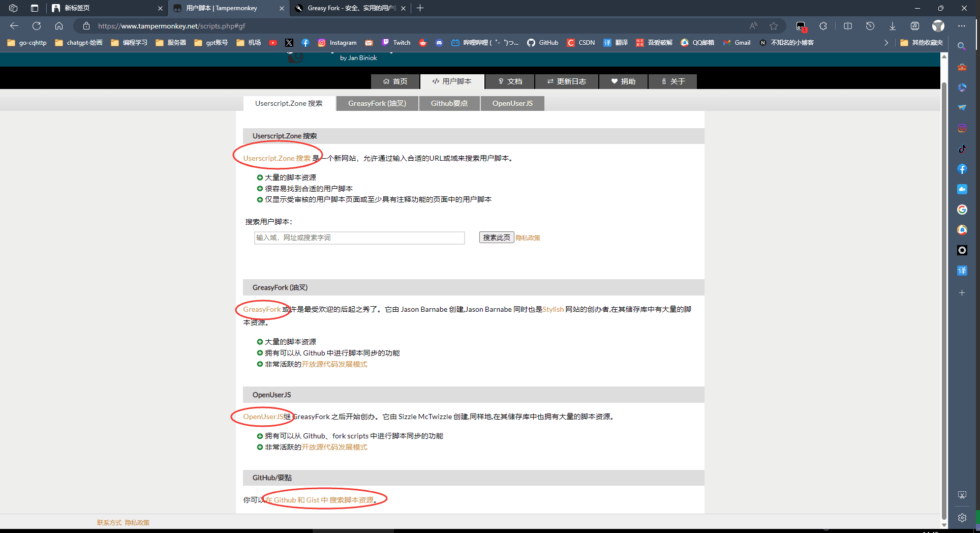Screen dimensions: 980x533
Task: Open the sidebar settings gear
Action: tap(962, 518)
